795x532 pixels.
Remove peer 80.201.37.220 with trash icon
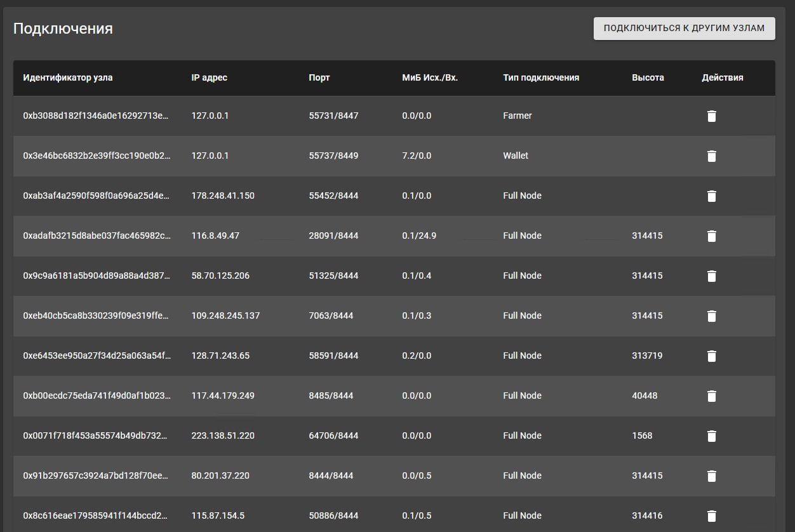click(x=711, y=476)
